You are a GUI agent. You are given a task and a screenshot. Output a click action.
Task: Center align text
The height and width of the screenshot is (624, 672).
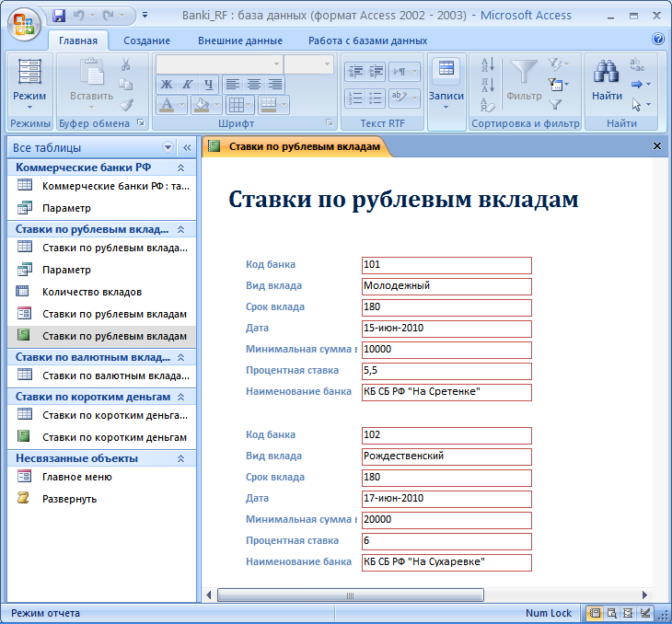254,85
